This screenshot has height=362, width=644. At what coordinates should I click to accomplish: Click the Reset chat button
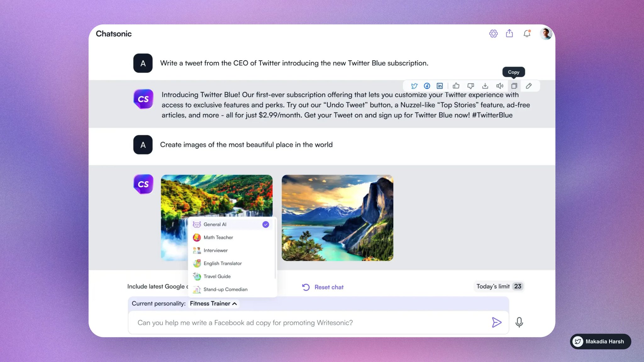(323, 287)
